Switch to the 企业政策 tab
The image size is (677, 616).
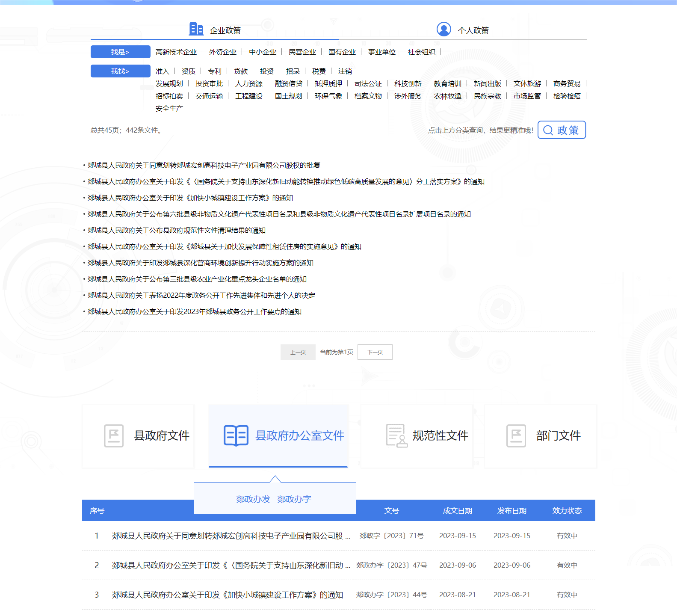click(215, 30)
